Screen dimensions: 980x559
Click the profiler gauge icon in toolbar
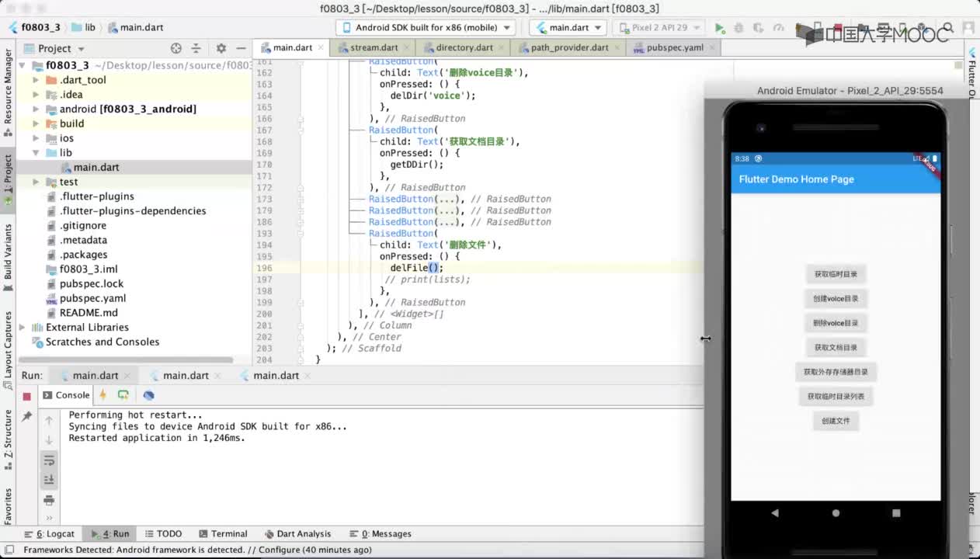[778, 28]
